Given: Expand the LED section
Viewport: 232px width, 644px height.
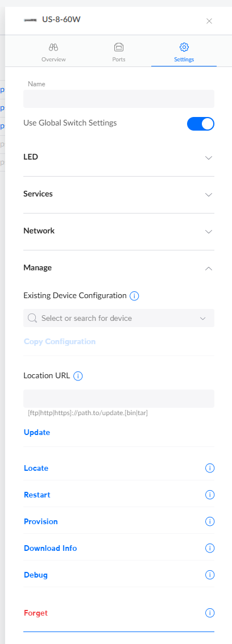Looking at the screenshot, I should 119,157.
